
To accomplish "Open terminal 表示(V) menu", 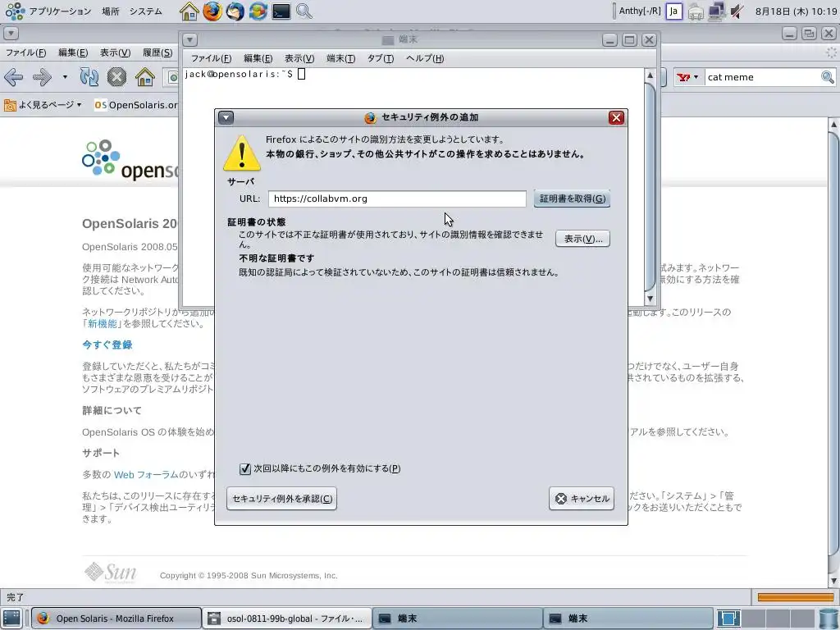I will (x=299, y=58).
